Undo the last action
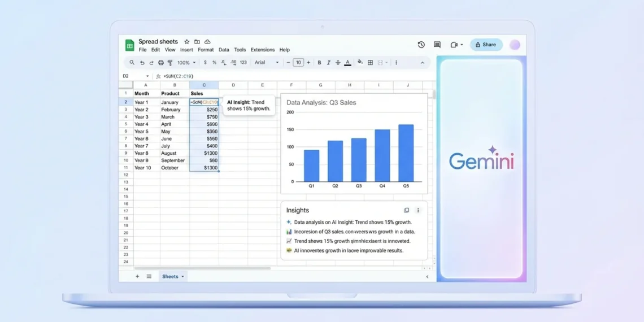 pos(142,63)
